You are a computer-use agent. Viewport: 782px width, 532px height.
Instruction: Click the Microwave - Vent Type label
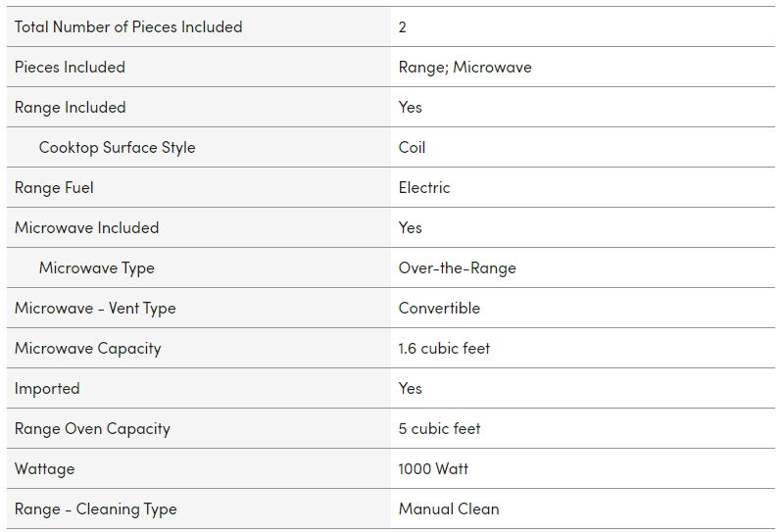click(x=95, y=309)
